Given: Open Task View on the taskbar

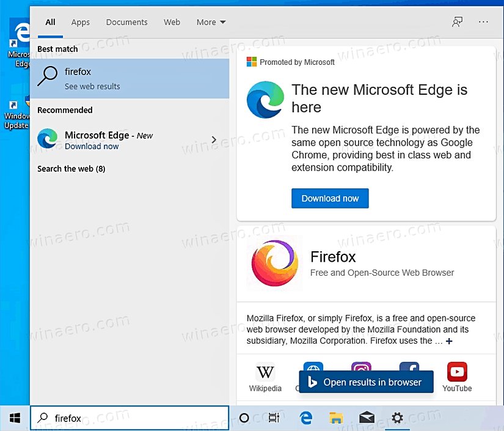Looking at the screenshot, I should point(274,418).
